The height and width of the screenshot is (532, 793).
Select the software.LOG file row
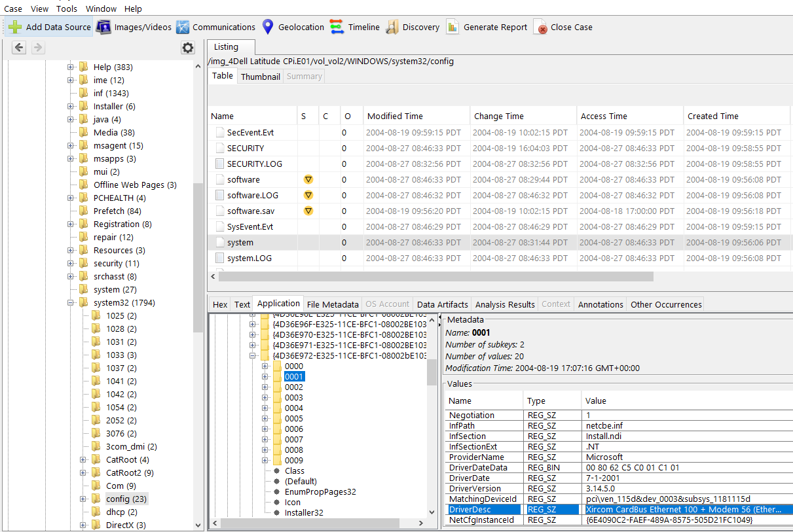pyautogui.click(x=252, y=195)
